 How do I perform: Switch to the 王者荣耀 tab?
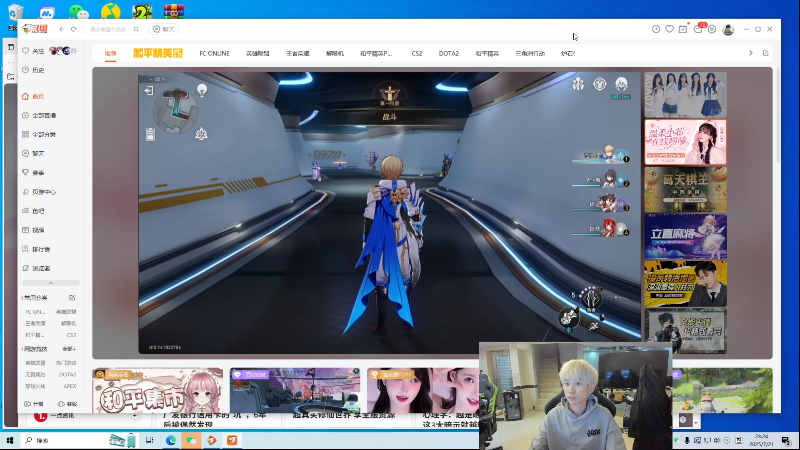click(x=297, y=53)
